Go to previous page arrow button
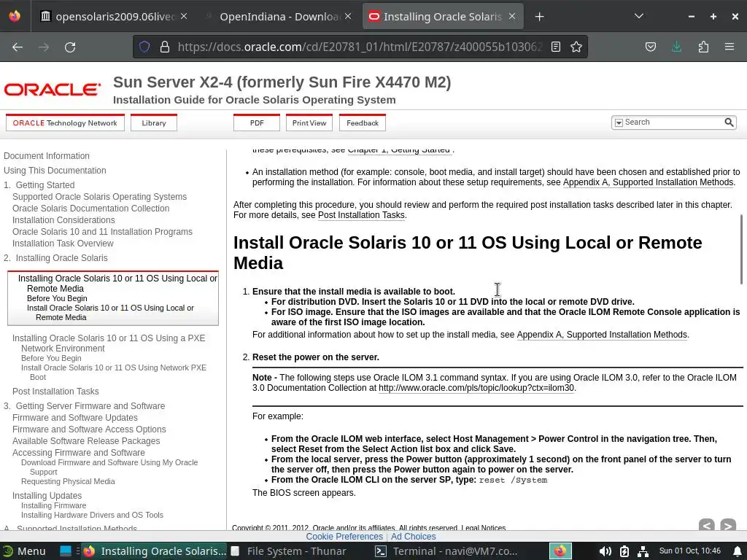Screen dimensions: 747x560 coord(706,525)
